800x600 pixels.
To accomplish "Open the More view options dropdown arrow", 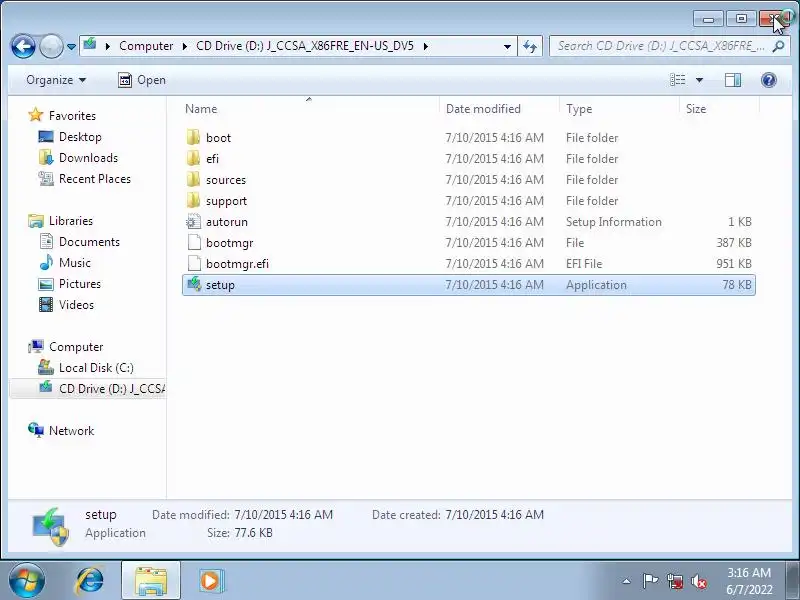I will 699,80.
